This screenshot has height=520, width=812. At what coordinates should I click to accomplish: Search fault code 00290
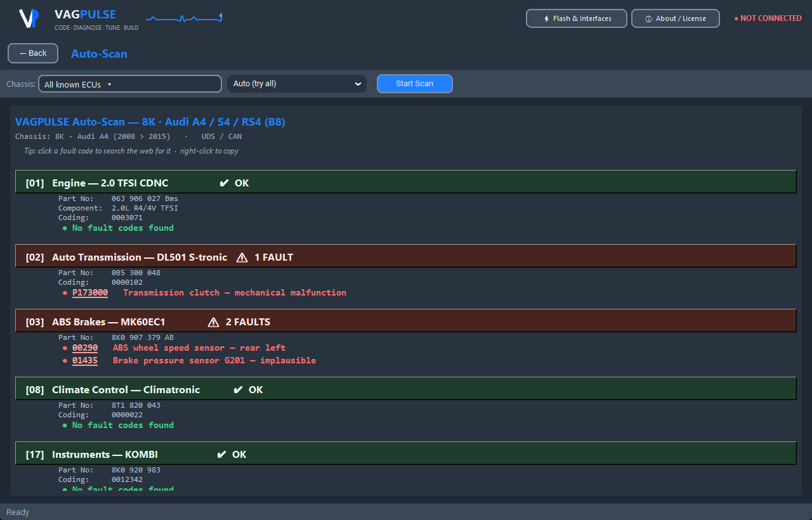tap(85, 348)
